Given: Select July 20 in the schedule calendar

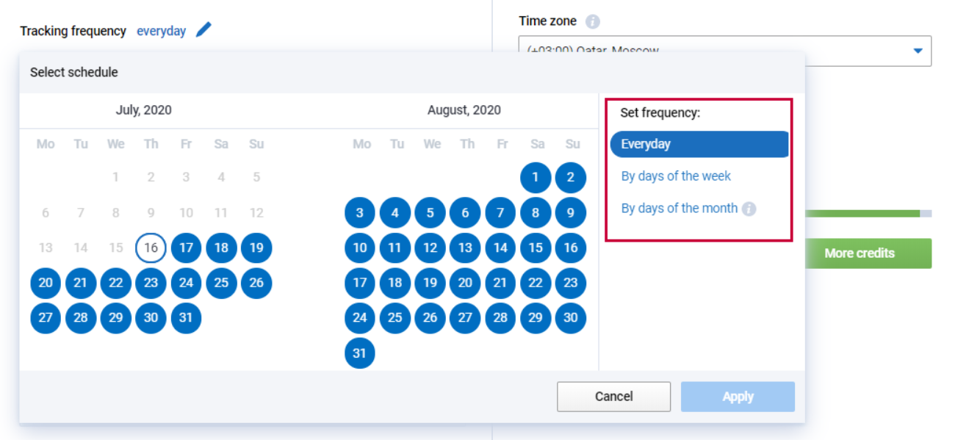Looking at the screenshot, I should point(45,283).
